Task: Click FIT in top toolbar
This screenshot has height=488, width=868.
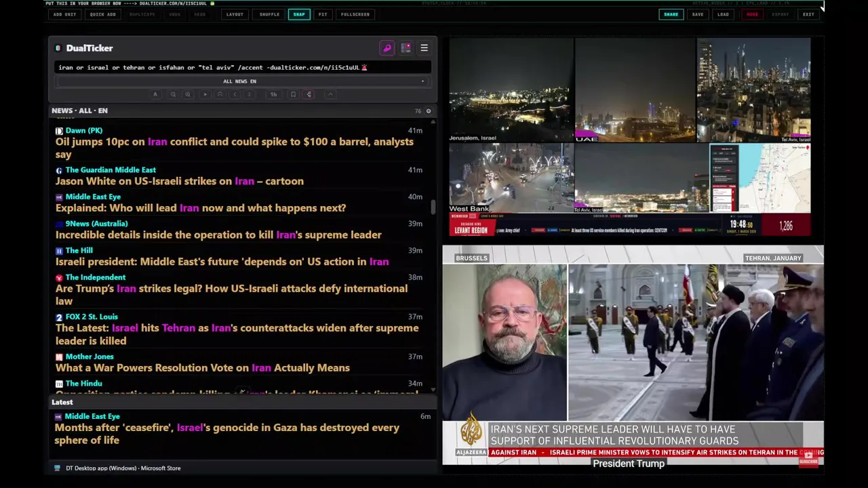Action: (x=323, y=14)
